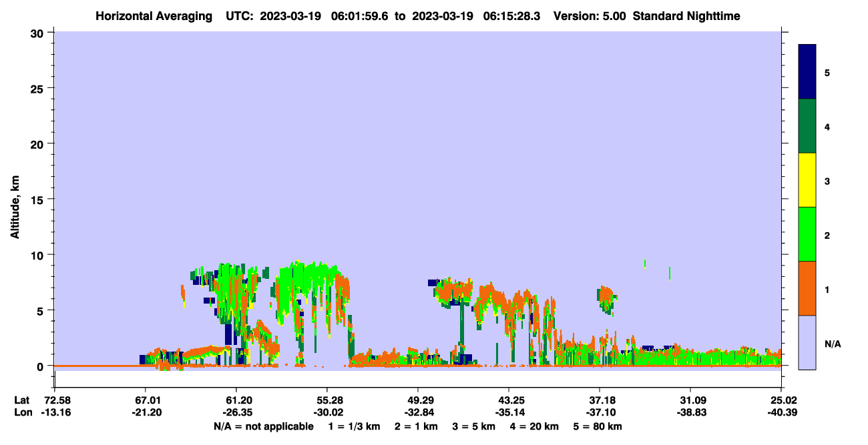Click the bright green colorbar segment labeled 2

click(807, 234)
